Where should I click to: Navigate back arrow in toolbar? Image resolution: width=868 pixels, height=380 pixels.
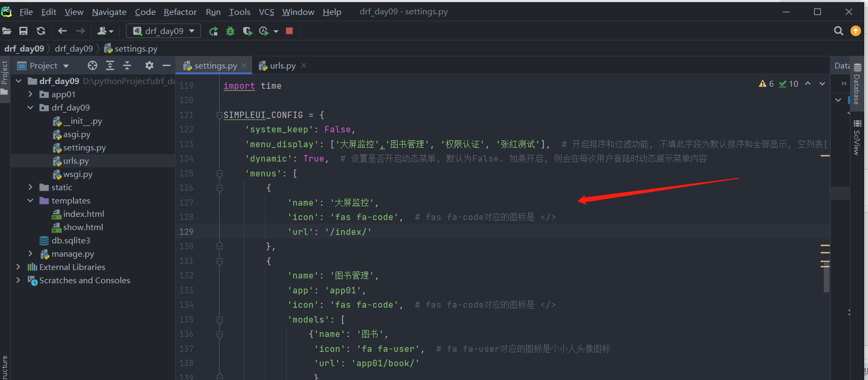62,31
